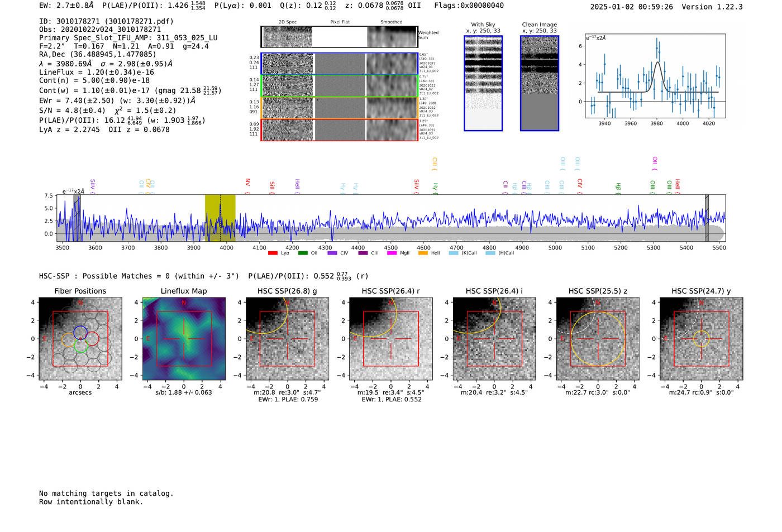782x532 pixels.
Task: Click the Obs: 20201022v024_3010178271 line
Action: [100, 30]
